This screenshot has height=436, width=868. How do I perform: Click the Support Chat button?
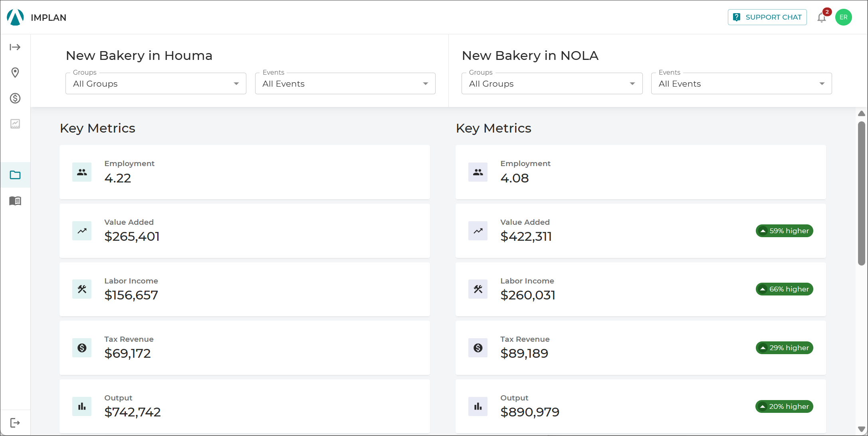coord(767,17)
